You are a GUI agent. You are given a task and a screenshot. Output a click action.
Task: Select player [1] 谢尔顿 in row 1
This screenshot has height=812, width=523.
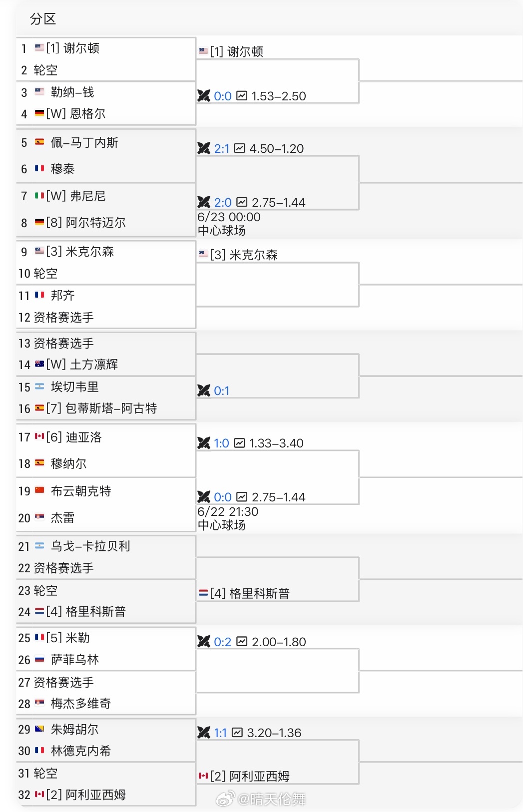[73, 48]
